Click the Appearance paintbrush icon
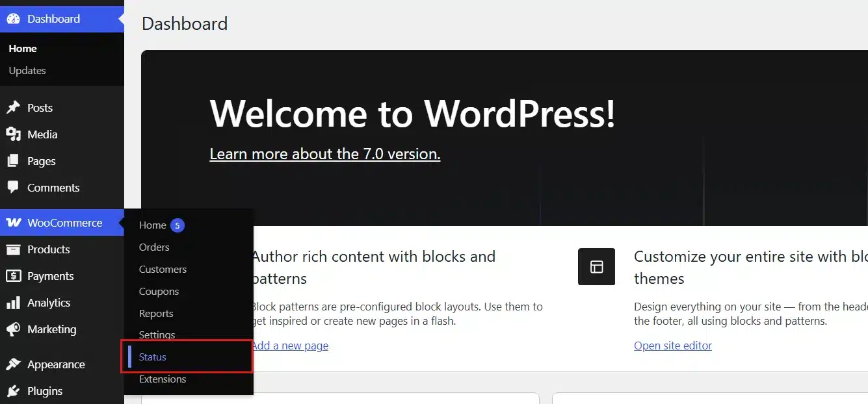 13,364
